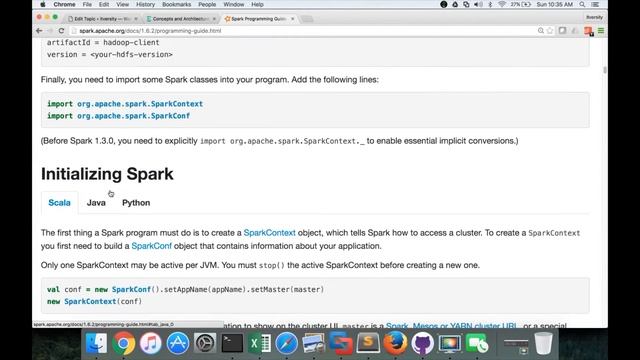Open the View menu
The height and width of the screenshot is (360, 640).
(122, 4)
